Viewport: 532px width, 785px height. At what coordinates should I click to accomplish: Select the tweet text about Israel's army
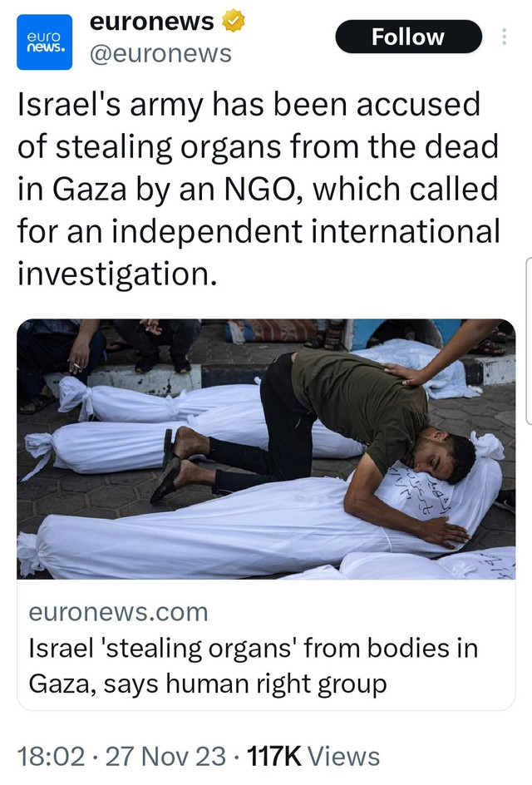259,189
